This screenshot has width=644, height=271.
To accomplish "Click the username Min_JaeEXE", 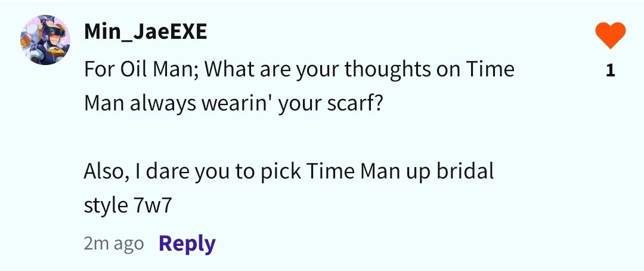I will [x=145, y=32].
